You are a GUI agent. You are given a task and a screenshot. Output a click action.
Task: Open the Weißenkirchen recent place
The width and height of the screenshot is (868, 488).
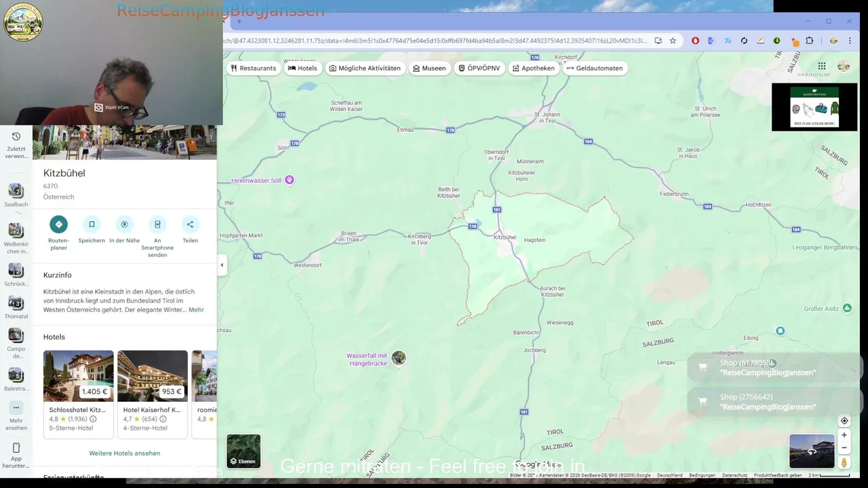(16, 230)
